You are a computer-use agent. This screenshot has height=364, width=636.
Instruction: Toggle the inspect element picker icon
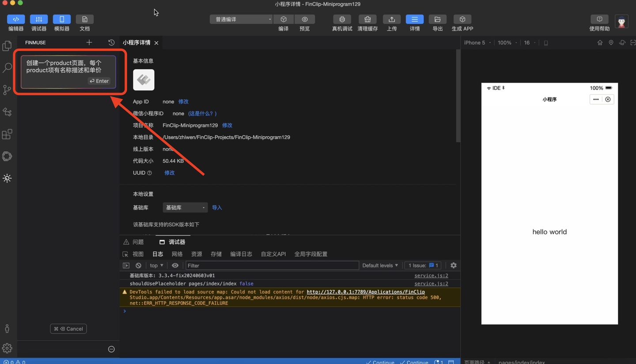[x=125, y=254]
